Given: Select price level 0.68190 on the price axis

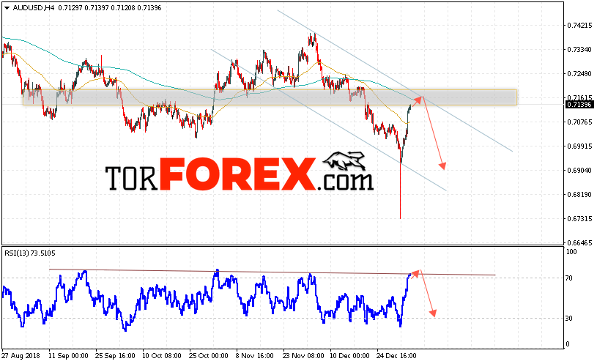Looking at the screenshot, I should [579, 195].
